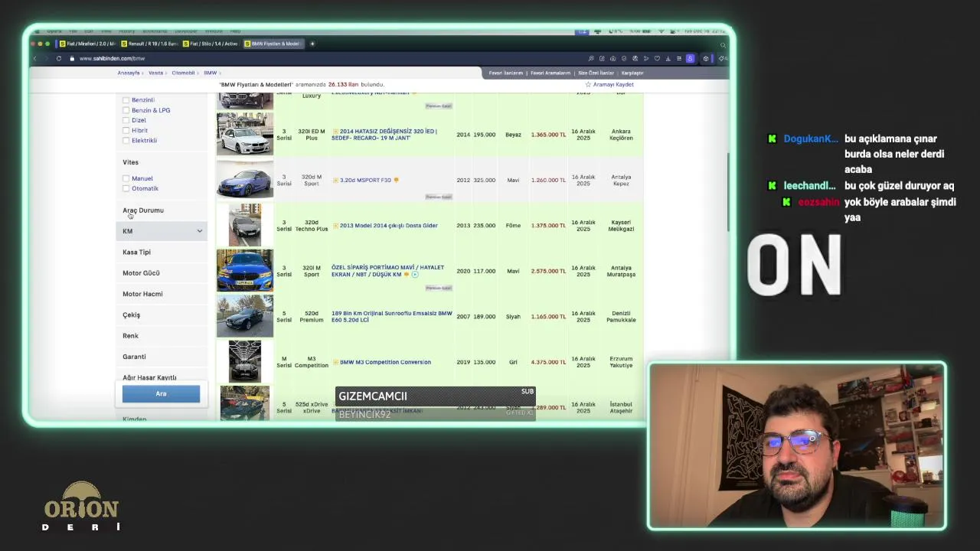Open 2013 Model 2014 çıkışlı Dosta Gider listing

(389, 226)
